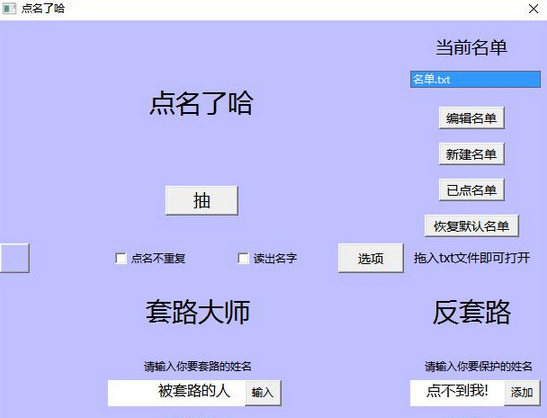Open the 选项 options button
This screenshot has height=418, width=547.
tap(370, 258)
